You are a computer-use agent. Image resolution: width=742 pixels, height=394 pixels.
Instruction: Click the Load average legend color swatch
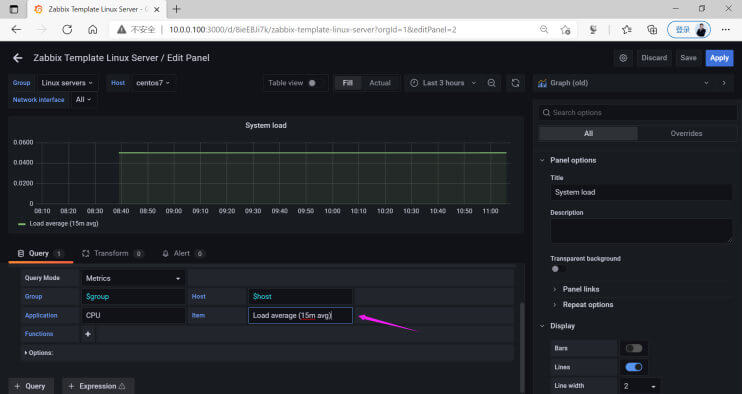point(21,224)
